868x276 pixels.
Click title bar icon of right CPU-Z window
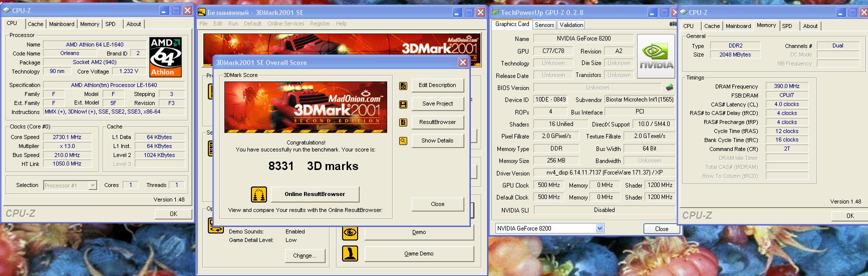click(x=683, y=12)
